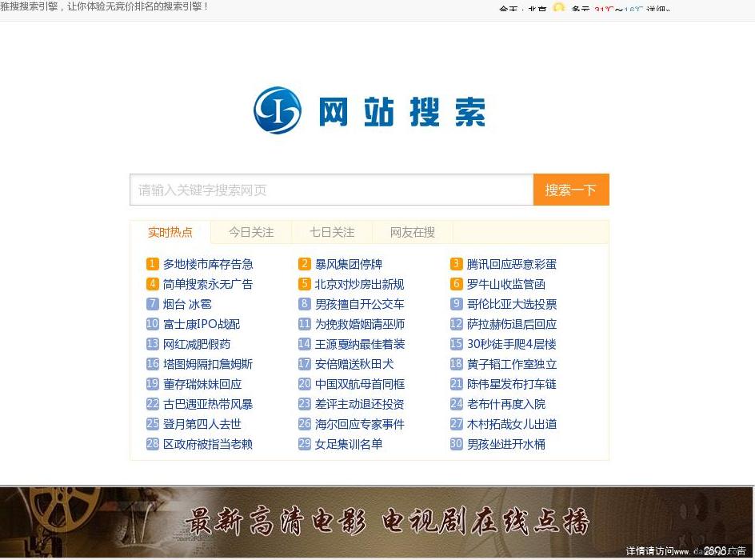Switch to the 七日关注 tab
This screenshot has width=755, height=560.
332,232
